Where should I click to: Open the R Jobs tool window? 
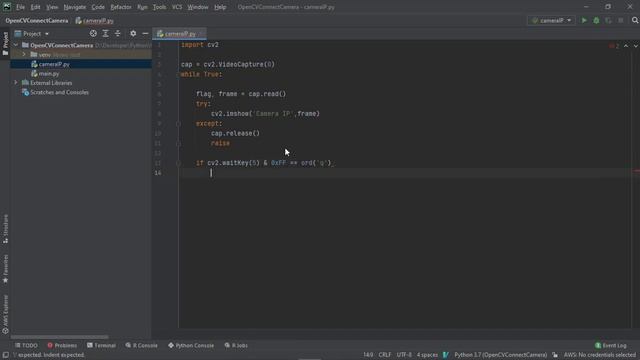(236, 345)
